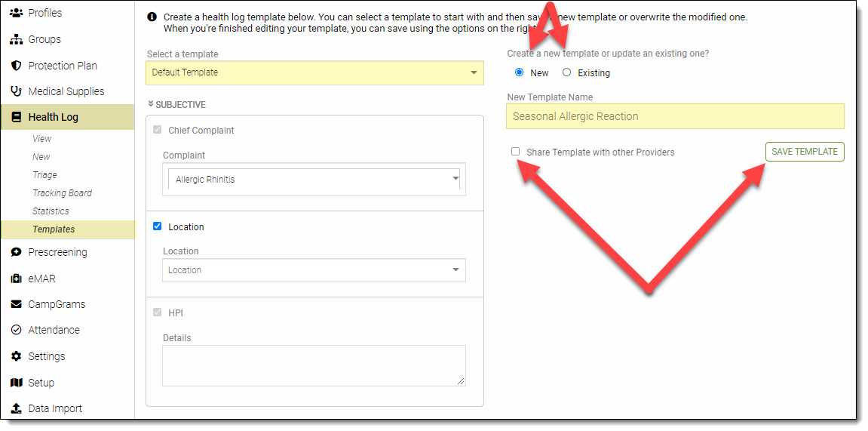Image resolution: width=868 pixels, height=431 pixels.
Task: Expand the Location dropdown list
Action: [x=314, y=270]
